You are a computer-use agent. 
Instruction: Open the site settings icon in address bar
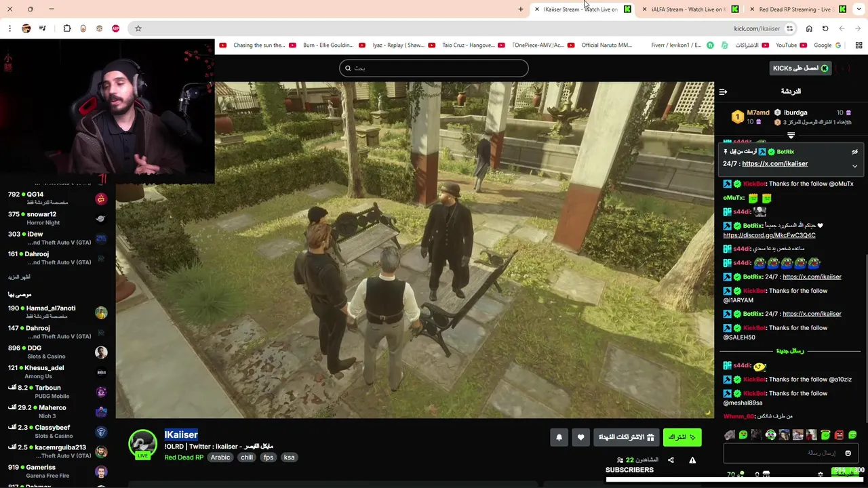[x=789, y=28]
